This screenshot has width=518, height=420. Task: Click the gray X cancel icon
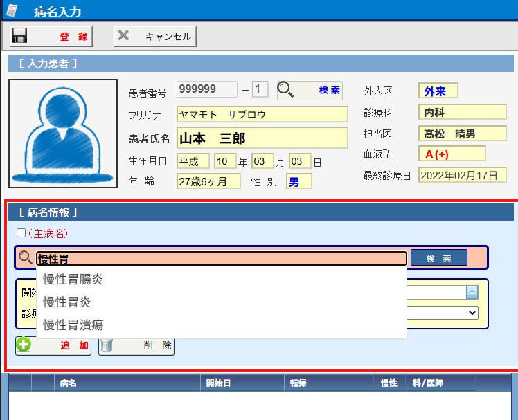pos(124,36)
